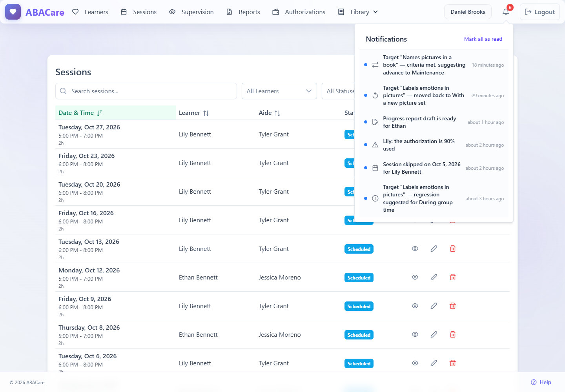This screenshot has height=392, width=565.
Task: Delete the Friday, Oct 9 session
Action: click(x=453, y=306)
